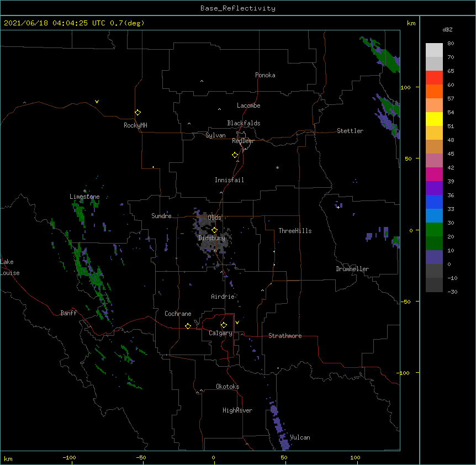Viewport: 476px width, 465px height.
Task: Click the Strathmore label
Action: pos(285,336)
